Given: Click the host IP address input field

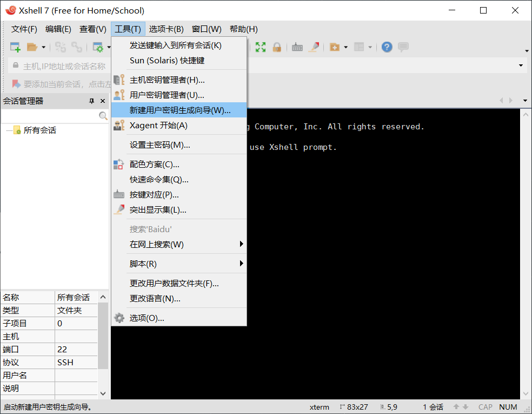Looking at the screenshot, I should coord(65,65).
